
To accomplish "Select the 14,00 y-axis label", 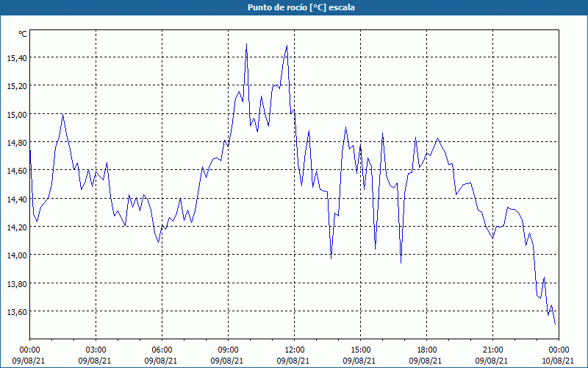I will pos(17,255).
